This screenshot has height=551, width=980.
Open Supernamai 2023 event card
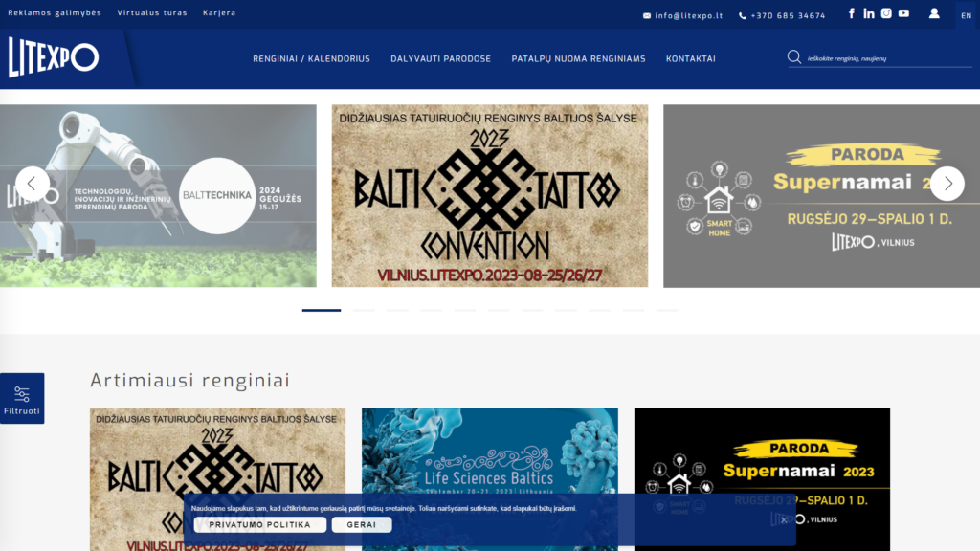[762, 480]
